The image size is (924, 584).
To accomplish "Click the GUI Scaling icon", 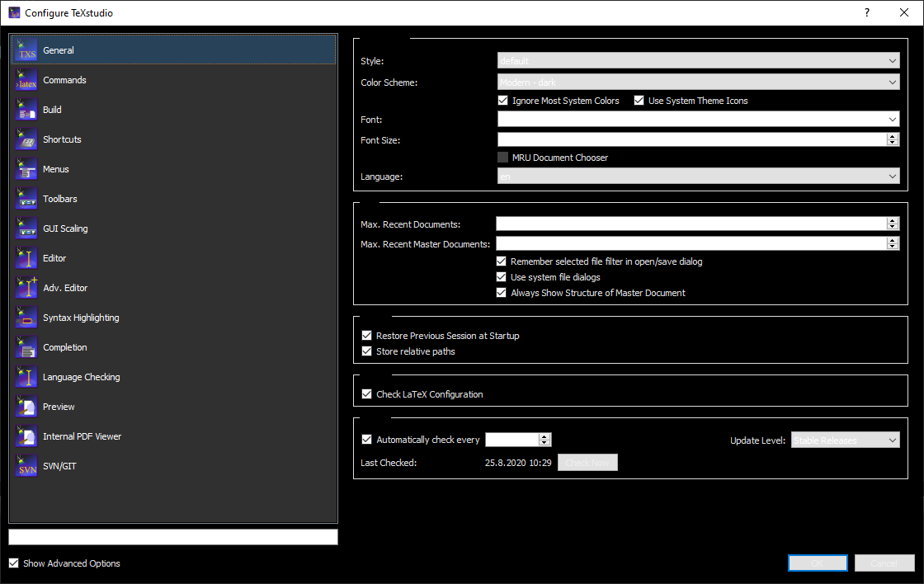I will [x=26, y=228].
